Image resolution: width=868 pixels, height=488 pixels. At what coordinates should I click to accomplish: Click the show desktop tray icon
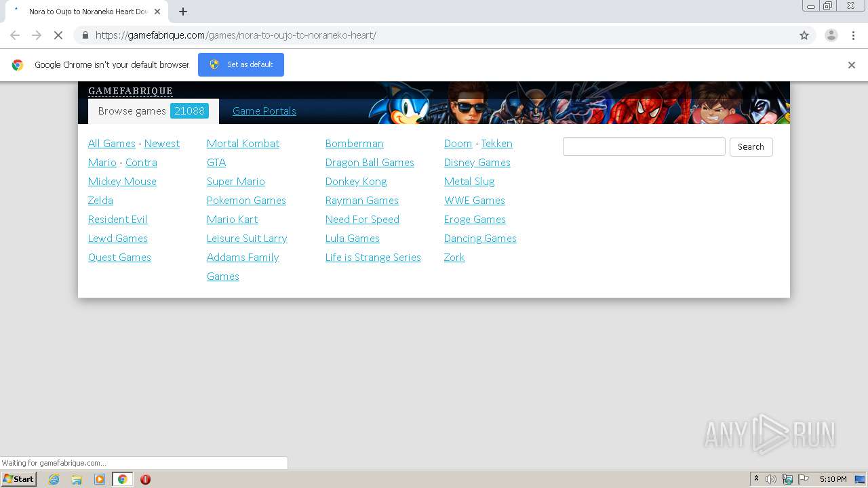[x=860, y=479]
